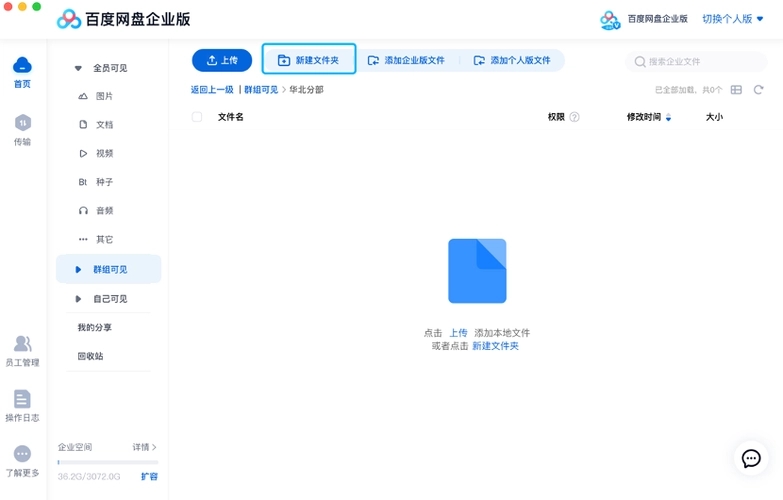Viewport: 783px width, 500px height.
Task: Click the 修改时间 column header
Action: (x=644, y=117)
